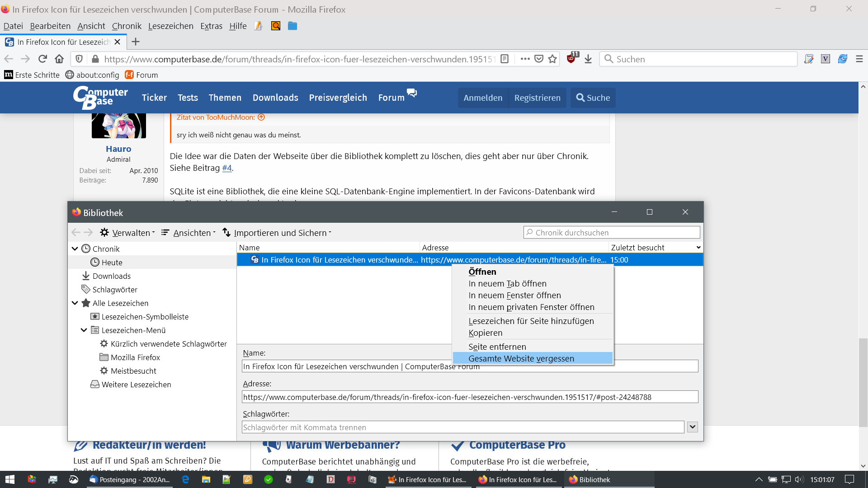Toggle reader view icon in address bar
Image resolution: width=868 pixels, height=488 pixels.
point(505,59)
